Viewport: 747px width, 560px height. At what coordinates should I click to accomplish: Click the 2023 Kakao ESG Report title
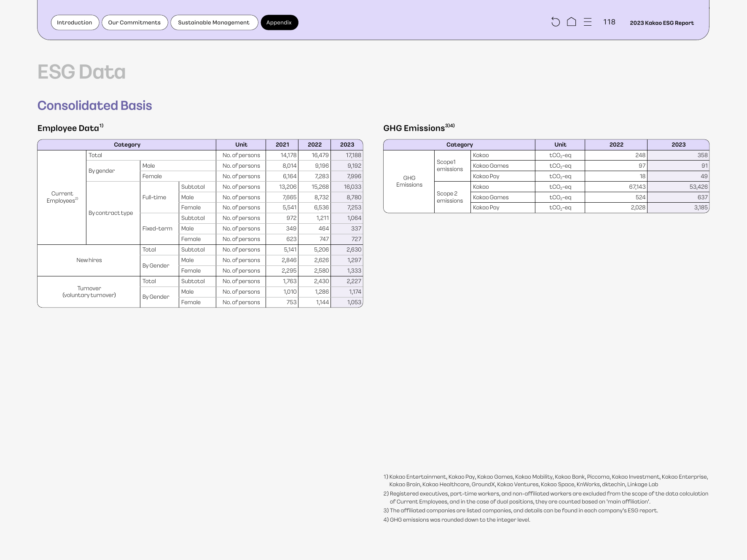[x=662, y=23]
